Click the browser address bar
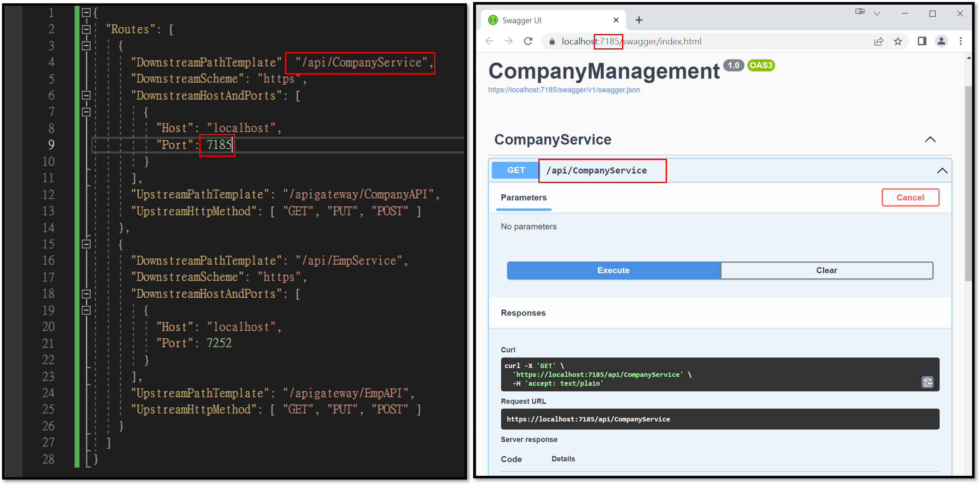This screenshot has height=485, width=980. pos(710,41)
